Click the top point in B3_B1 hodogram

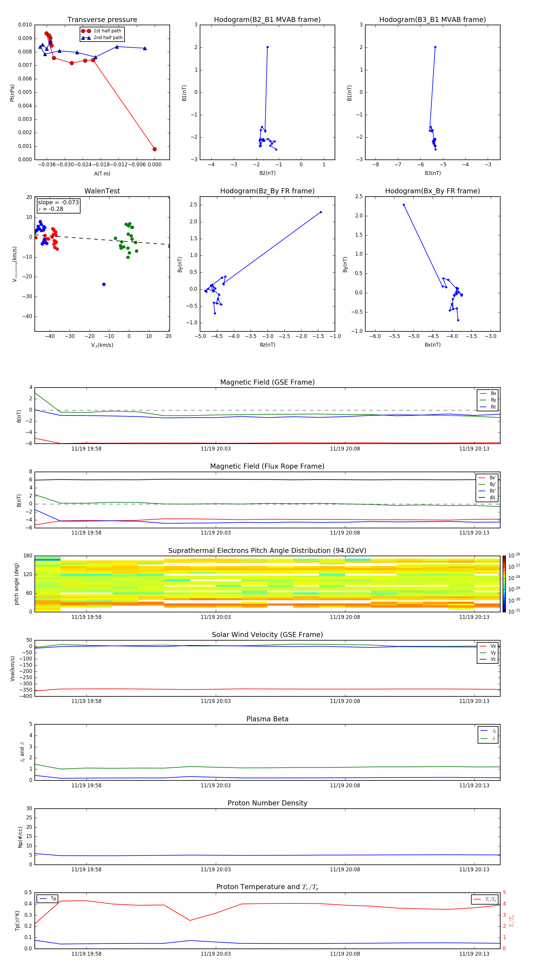(x=435, y=47)
